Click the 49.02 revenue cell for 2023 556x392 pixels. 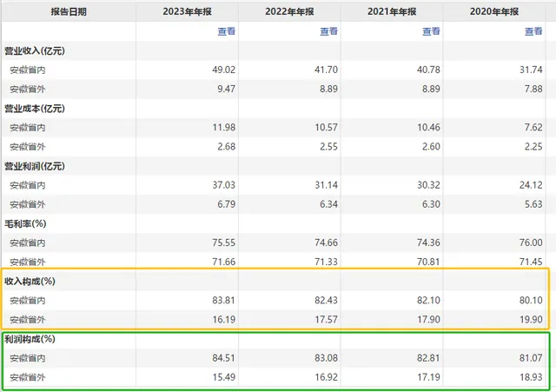tap(223, 70)
